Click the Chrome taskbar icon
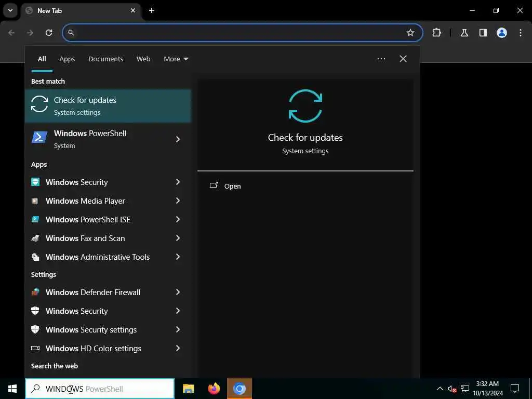Viewport: 532px width, 399px height. click(239, 389)
